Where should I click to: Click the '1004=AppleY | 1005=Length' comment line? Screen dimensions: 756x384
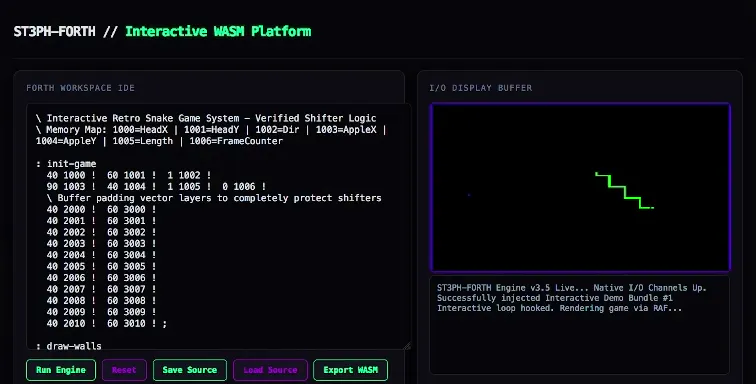(x=159, y=141)
